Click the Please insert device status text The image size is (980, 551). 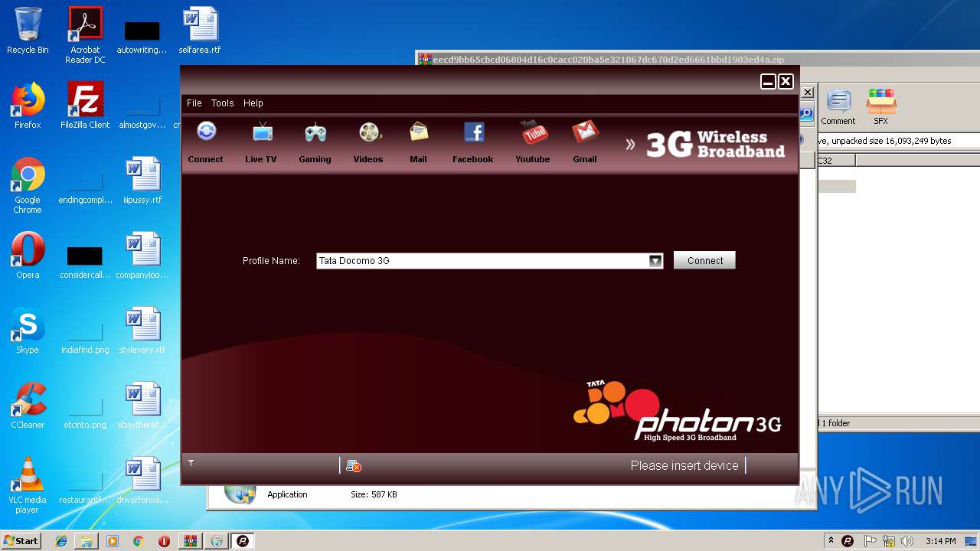(684, 465)
